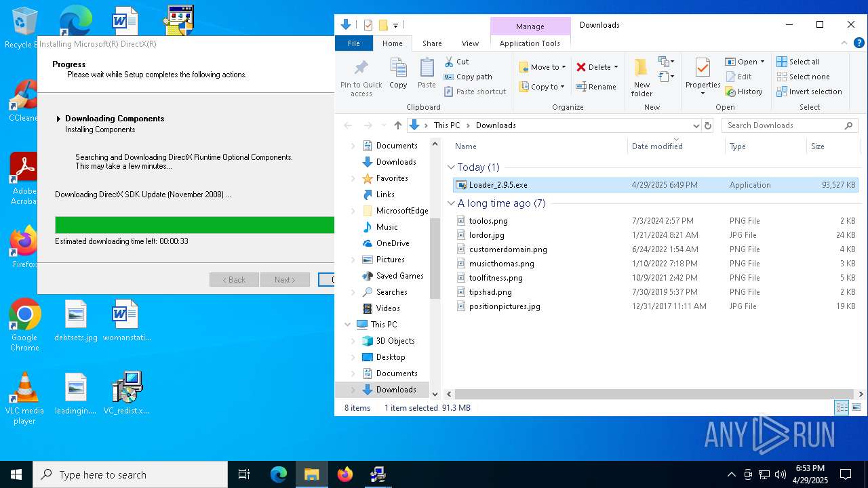The width and height of the screenshot is (868, 488).
Task: Click the Search Downloads field
Action: pos(790,125)
